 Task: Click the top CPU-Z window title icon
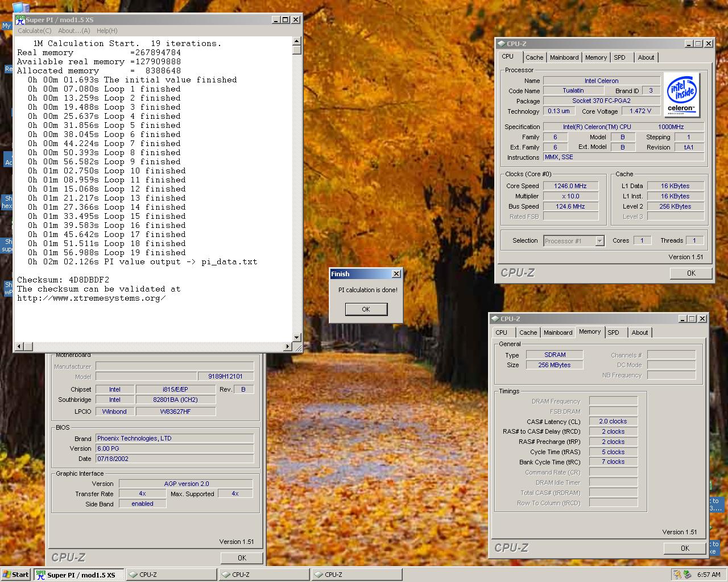501,44
